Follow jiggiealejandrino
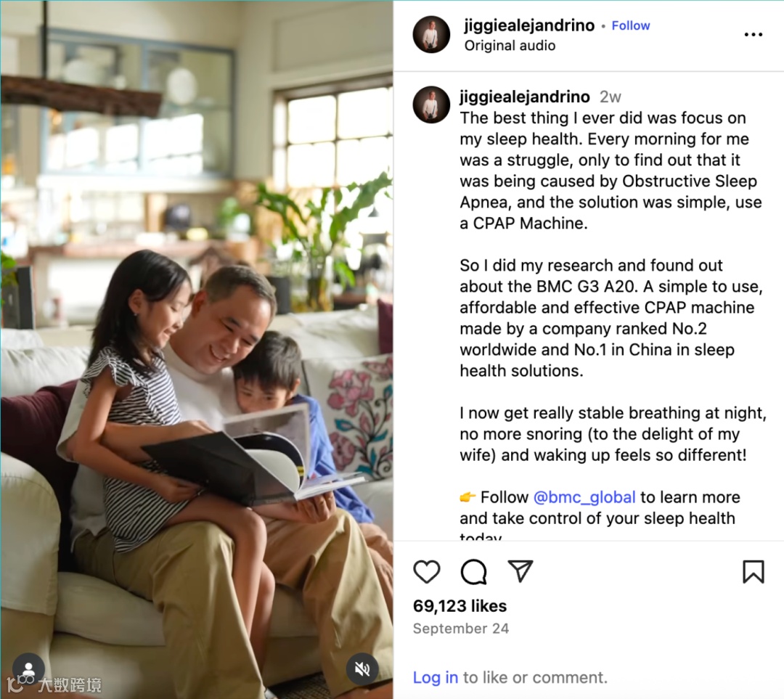 (x=631, y=25)
